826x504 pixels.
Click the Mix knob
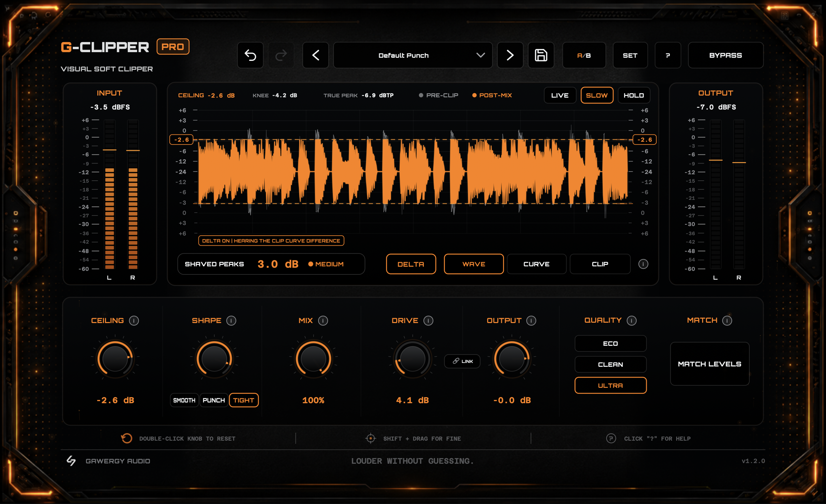pos(314,358)
